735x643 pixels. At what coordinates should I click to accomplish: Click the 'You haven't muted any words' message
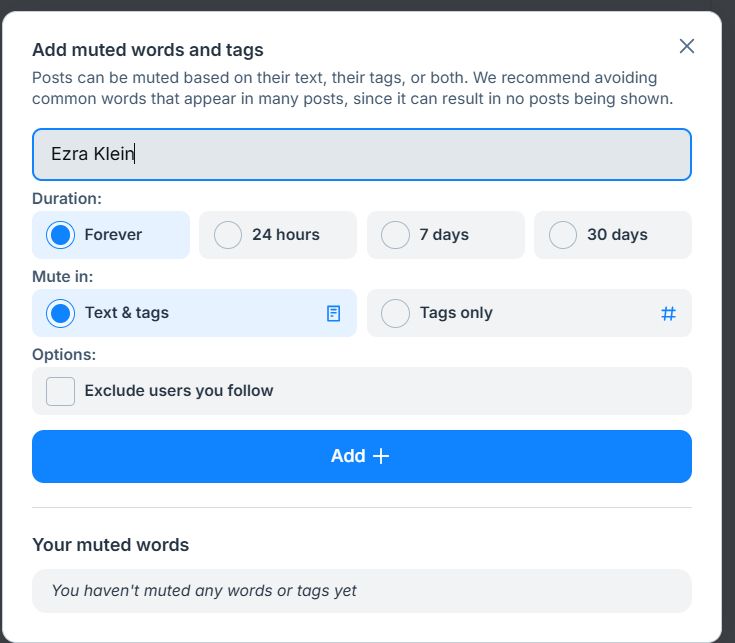click(204, 591)
